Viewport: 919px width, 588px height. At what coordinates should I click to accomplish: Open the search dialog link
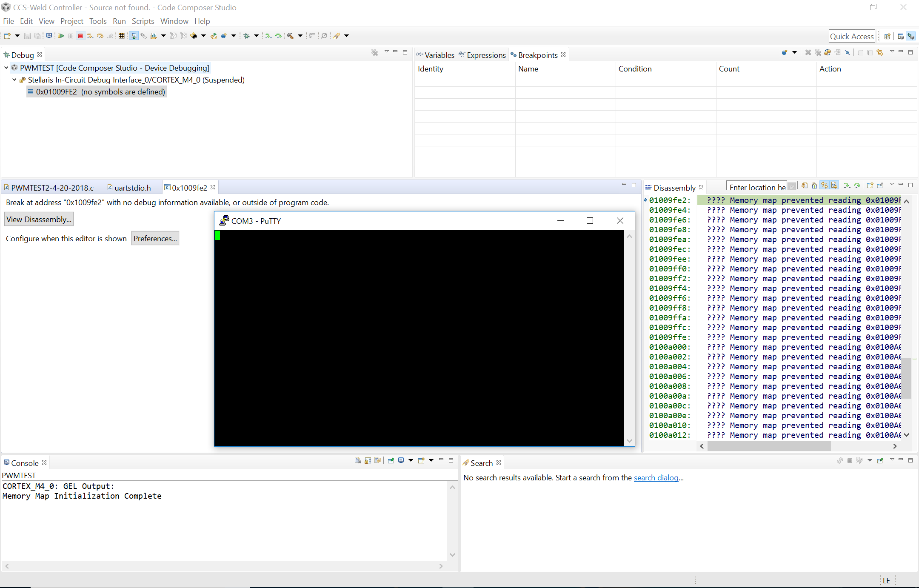(x=656, y=478)
